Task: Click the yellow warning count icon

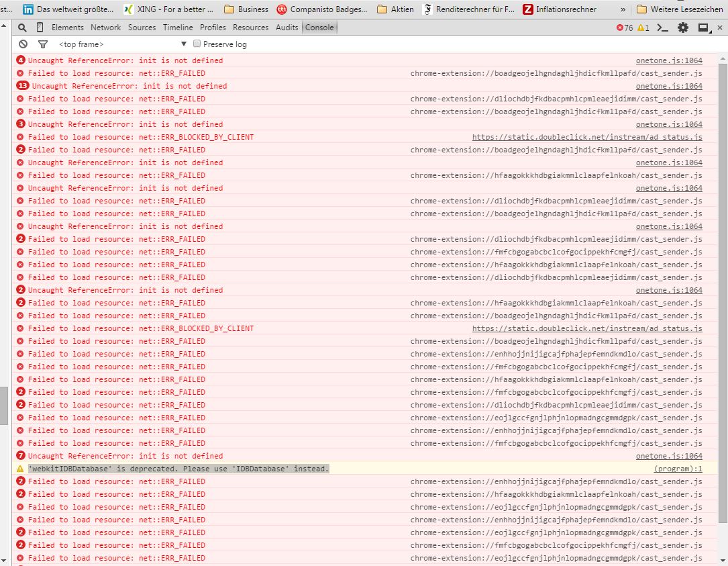Action: coord(643,28)
